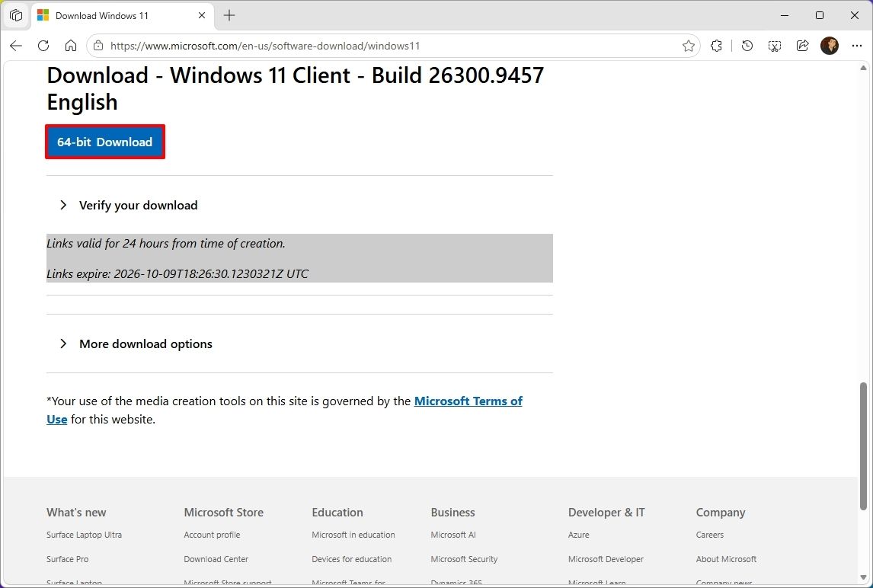This screenshot has height=588, width=873.
Task: Open About Microsoft footer link
Action: pos(726,559)
